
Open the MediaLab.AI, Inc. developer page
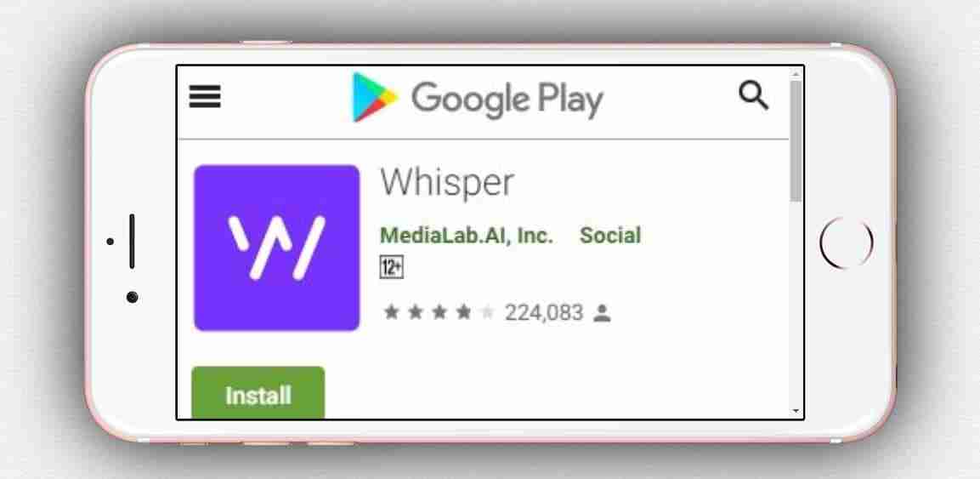pyautogui.click(x=467, y=236)
